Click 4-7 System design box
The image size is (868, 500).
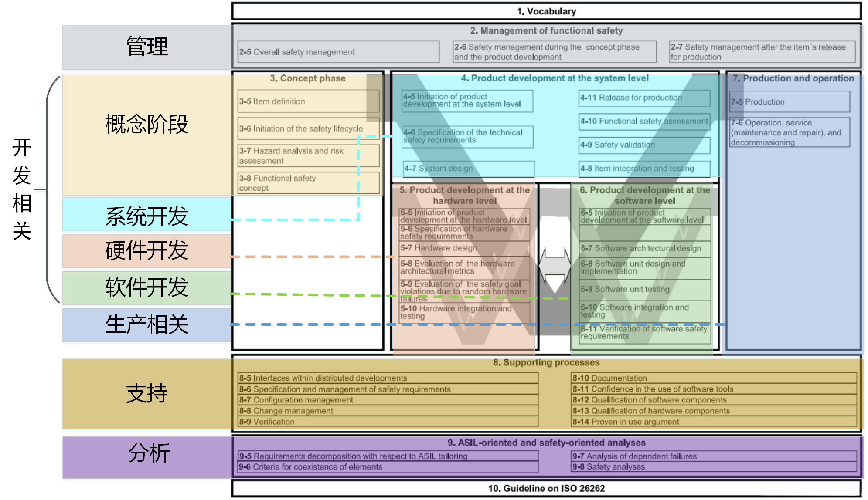point(468,169)
